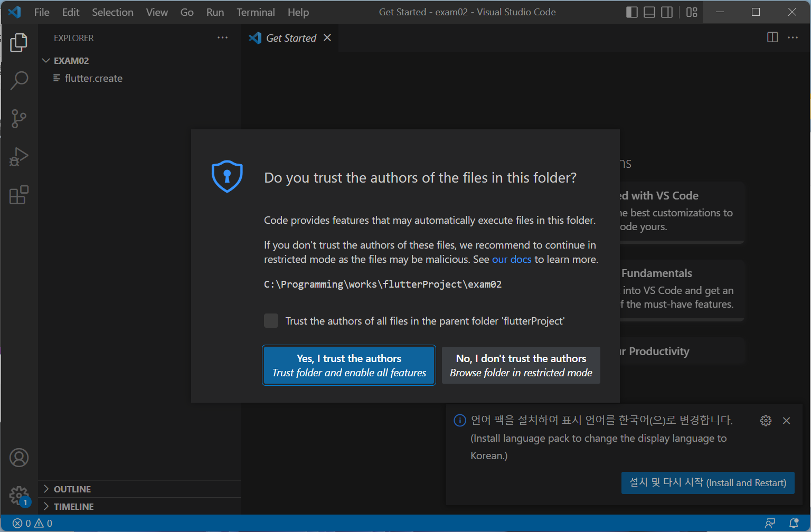Open the Terminal menu
Viewport: 811px width, 532px height.
coord(256,12)
